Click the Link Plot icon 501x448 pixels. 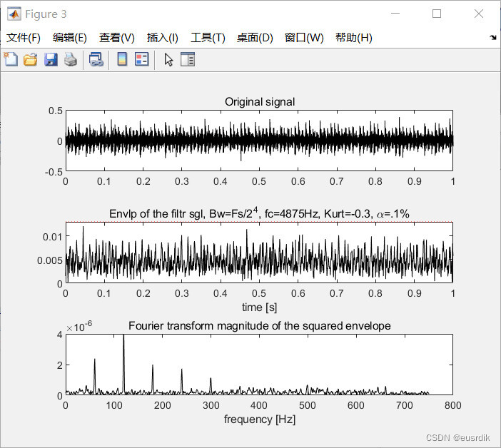[96, 60]
